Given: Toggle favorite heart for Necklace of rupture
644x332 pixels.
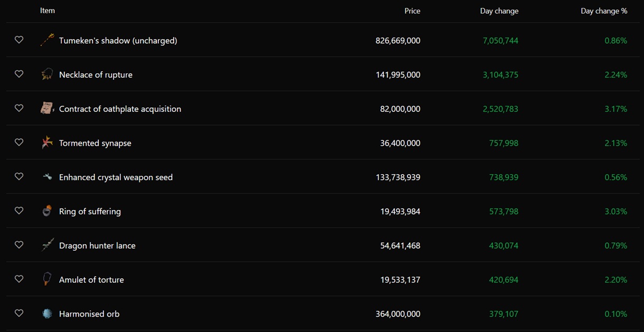Looking at the screenshot, I should (19, 74).
